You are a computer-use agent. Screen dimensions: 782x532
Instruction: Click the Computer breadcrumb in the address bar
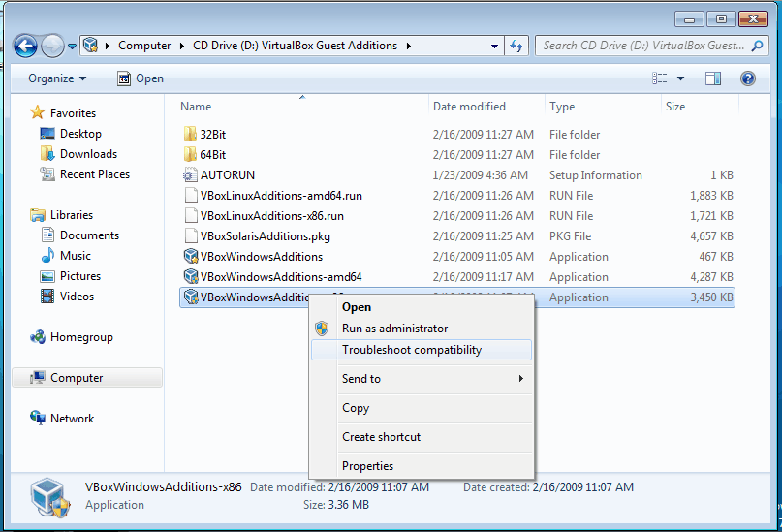coord(144,46)
